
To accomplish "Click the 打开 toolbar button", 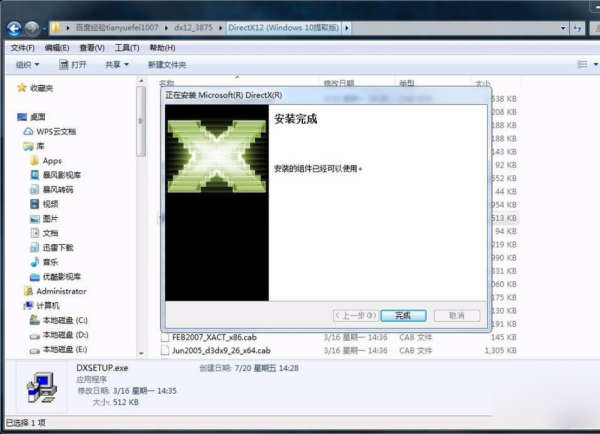I will [73, 65].
